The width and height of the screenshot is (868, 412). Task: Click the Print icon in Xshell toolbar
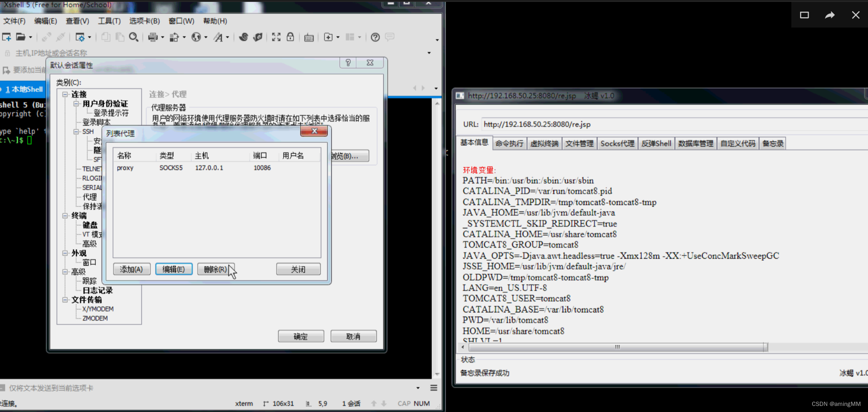pos(153,37)
